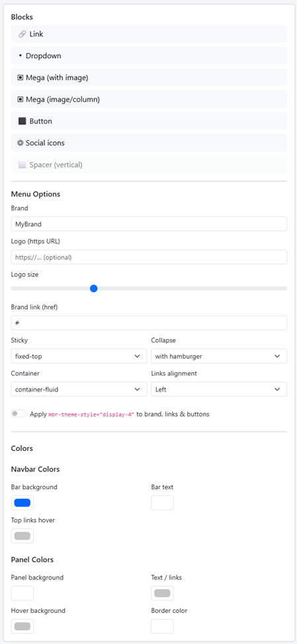
Task: Click the Mega (image/column) block icon
Action: (20, 99)
